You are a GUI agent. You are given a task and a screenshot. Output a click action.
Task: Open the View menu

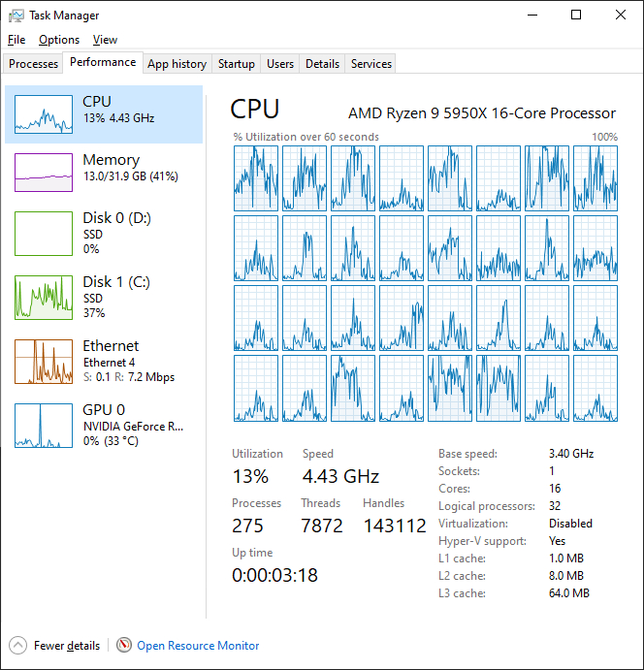(x=105, y=40)
